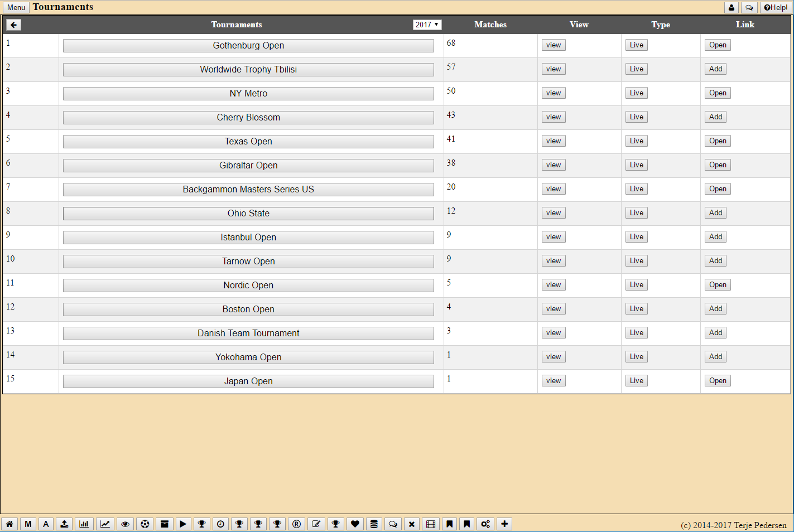Click view for Gothenburg Open row

pyautogui.click(x=554, y=45)
